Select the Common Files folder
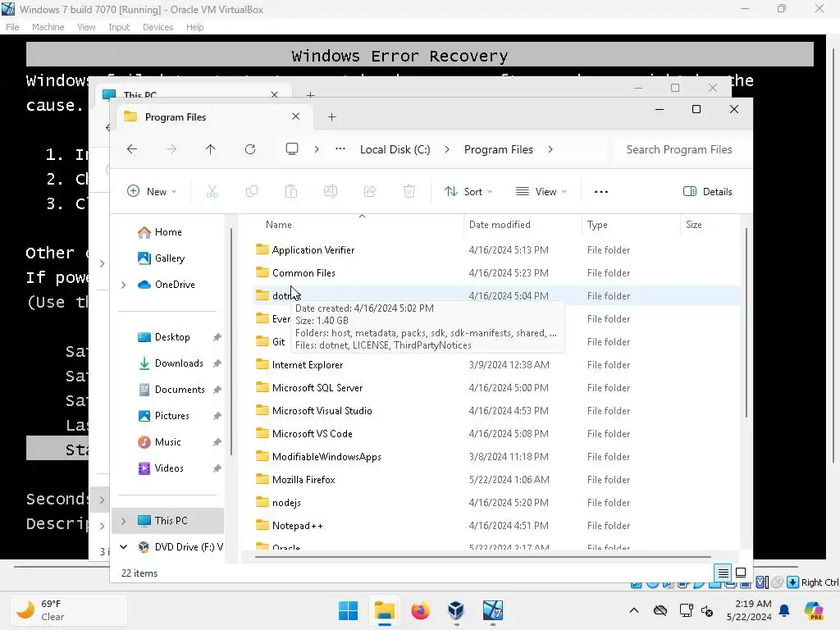Screen dimensions: 840x630 496,273
